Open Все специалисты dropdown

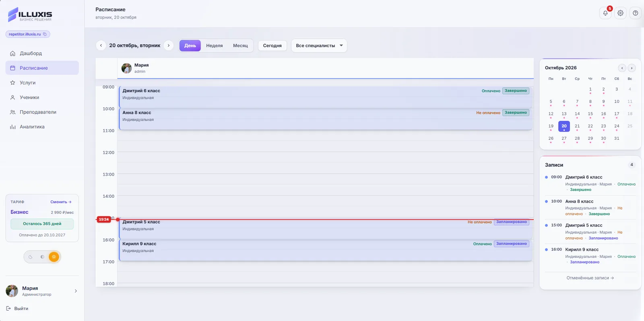(319, 46)
